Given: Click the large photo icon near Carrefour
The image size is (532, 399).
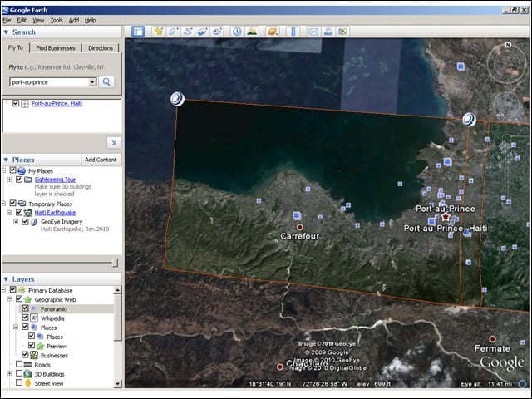Looking at the screenshot, I should coord(297,215).
